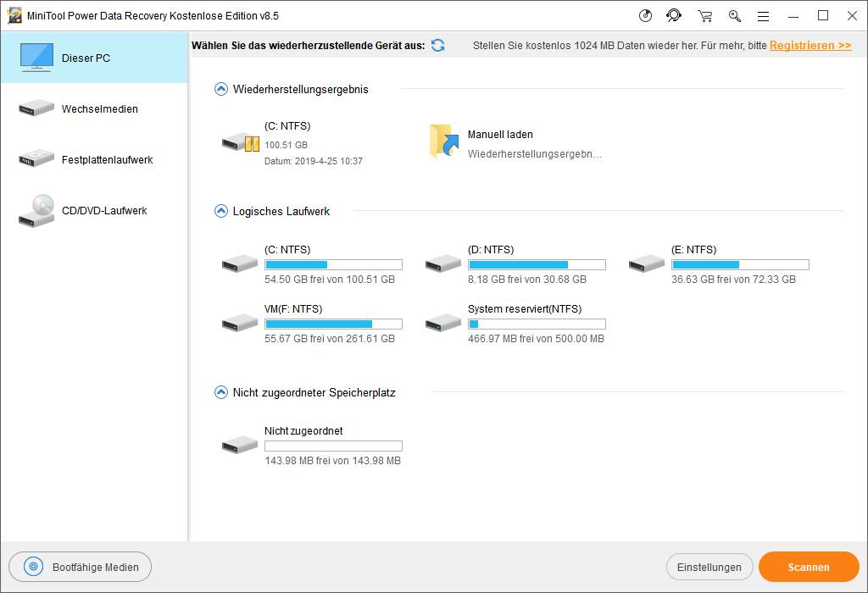Open the Registrieren link
Viewport: 868px width, 593px height.
point(810,46)
